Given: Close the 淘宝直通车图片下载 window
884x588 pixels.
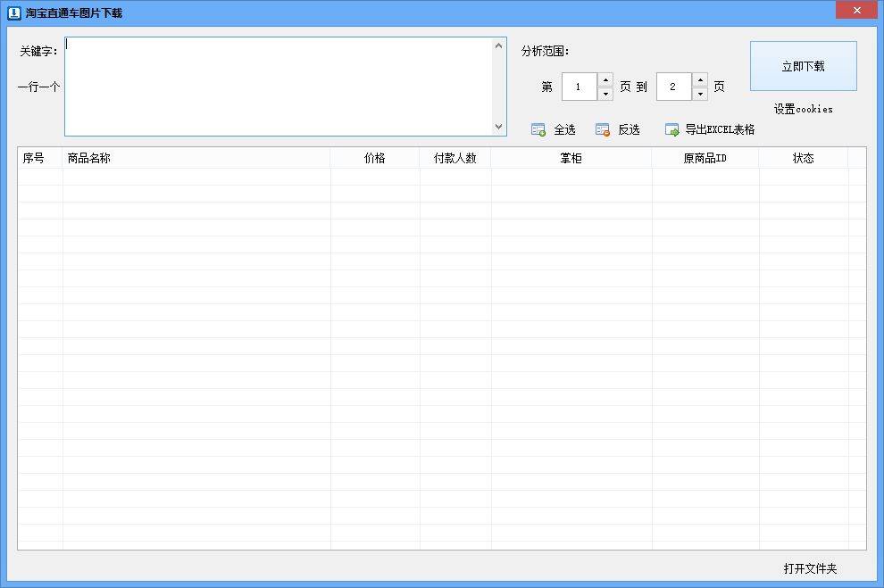Looking at the screenshot, I should click(x=856, y=10).
